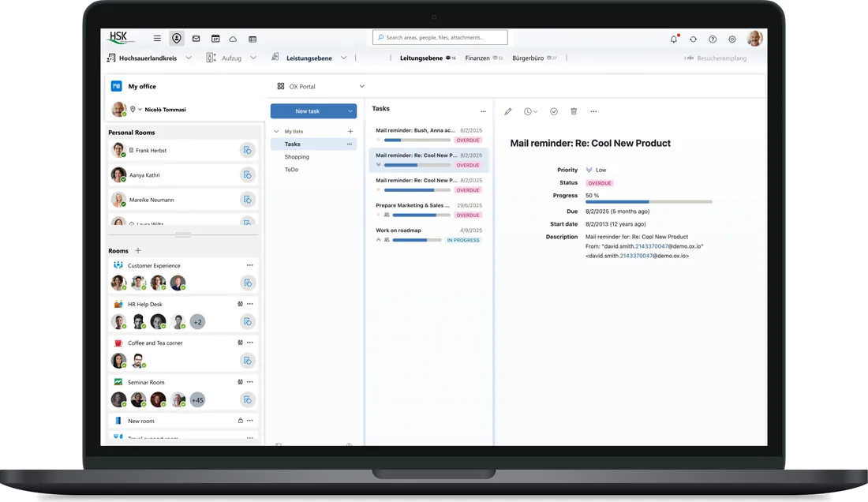
Task: Switch to the Finanzen tab
Action: (x=483, y=58)
